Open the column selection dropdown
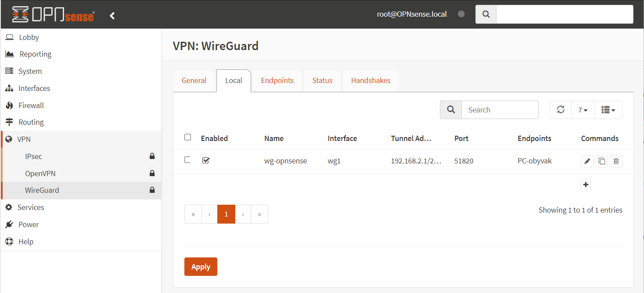This screenshot has width=644, height=293. tap(608, 110)
